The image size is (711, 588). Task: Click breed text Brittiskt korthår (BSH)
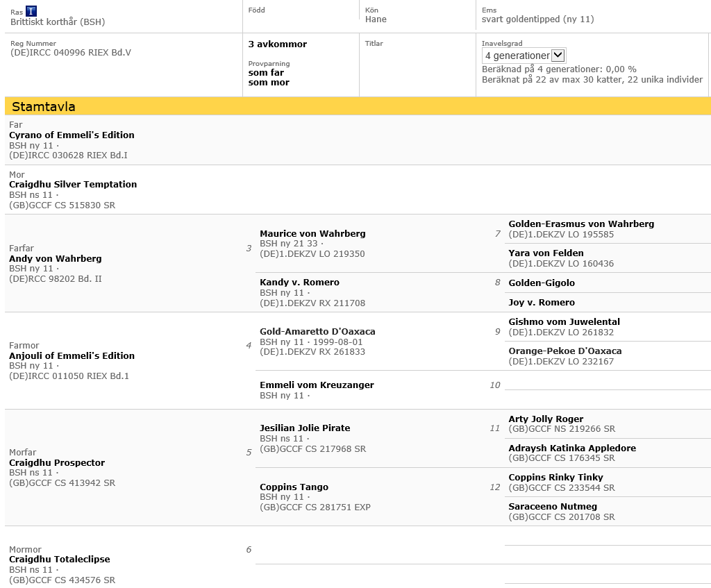58,22
